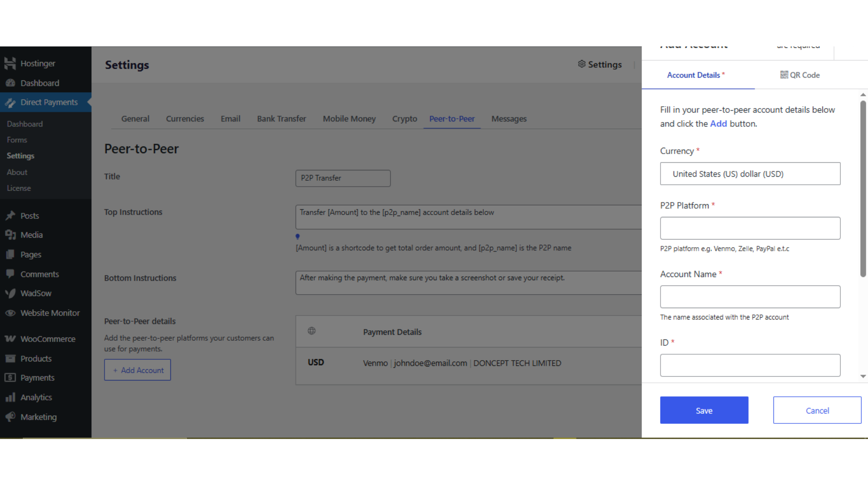This screenshot has width=868, height=488.
Task: Open the Currency dropdown in Add Account
Action: pyautogui.click(x=750, y=174)
